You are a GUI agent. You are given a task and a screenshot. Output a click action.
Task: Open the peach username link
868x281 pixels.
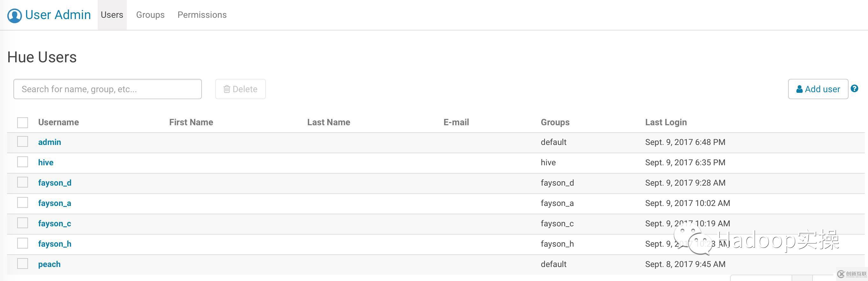coord(49,264)
